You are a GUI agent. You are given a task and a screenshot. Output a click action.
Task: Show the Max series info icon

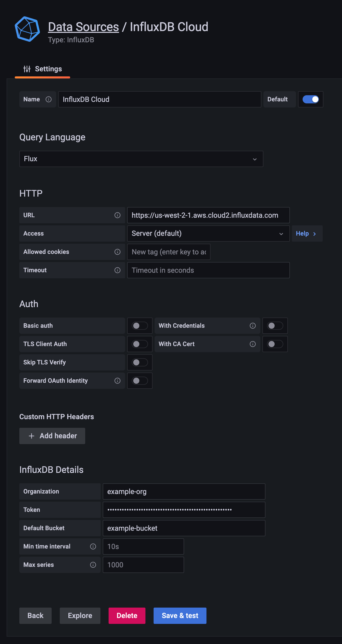click(x=93, y=565)
